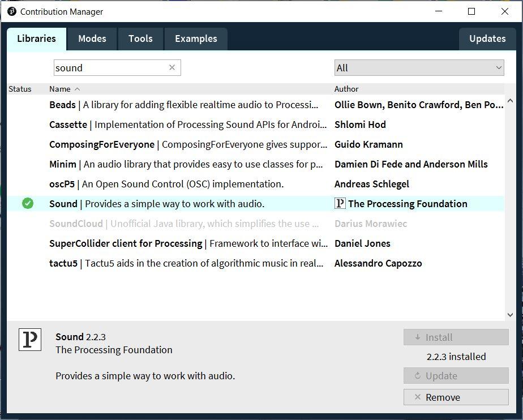Open the Examples tab
This screenshot has width=523, height=420.
pyautogui.click(x=196, y=38)
